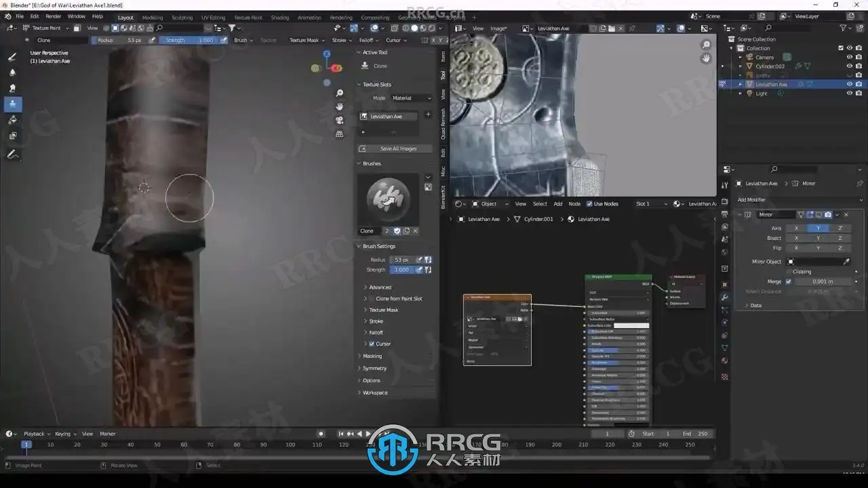Click the zoom magnifier in image editor

point(706,45)
